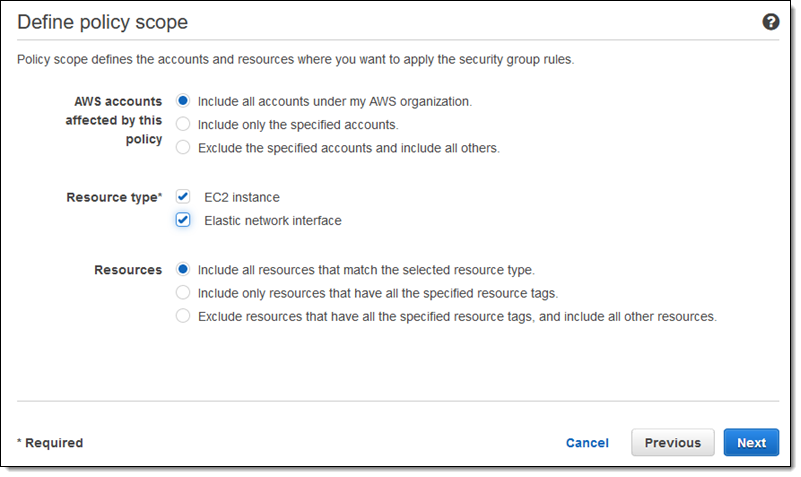Screen dimensions: 801x477
Task: Click the AWS accounts affected by this policy label
Action: tap(118, 120)
